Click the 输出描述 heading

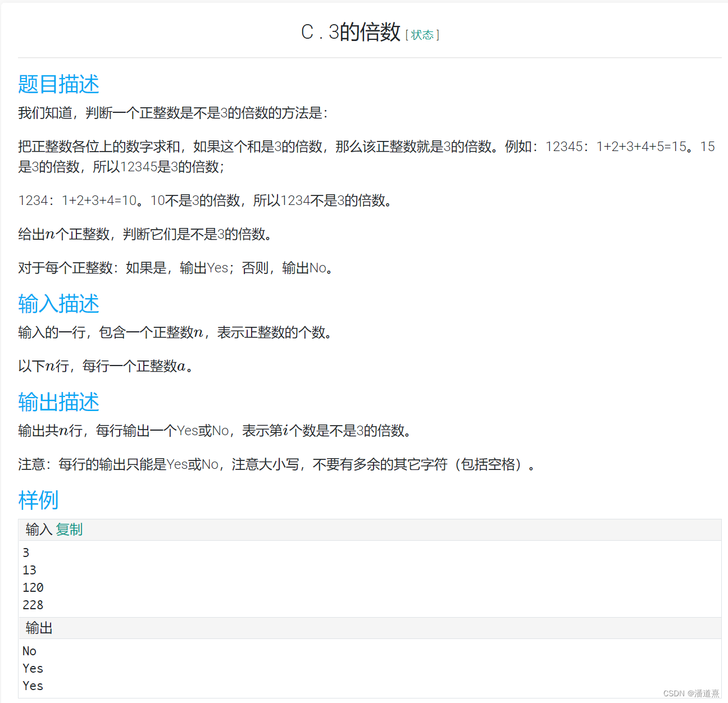[58, 402]
